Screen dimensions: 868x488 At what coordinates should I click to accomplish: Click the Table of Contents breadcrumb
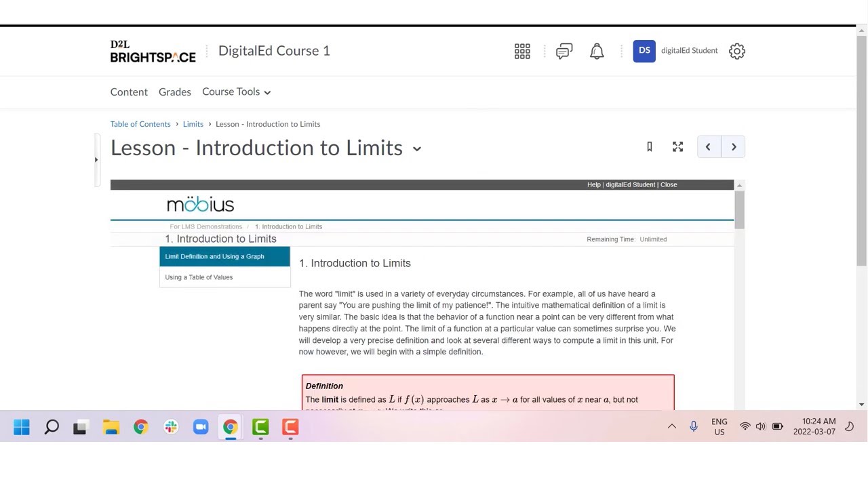[140, 124]
